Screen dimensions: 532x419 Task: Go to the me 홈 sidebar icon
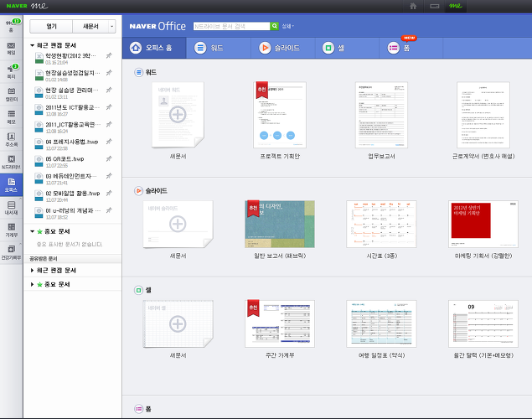tap(11, 26)
